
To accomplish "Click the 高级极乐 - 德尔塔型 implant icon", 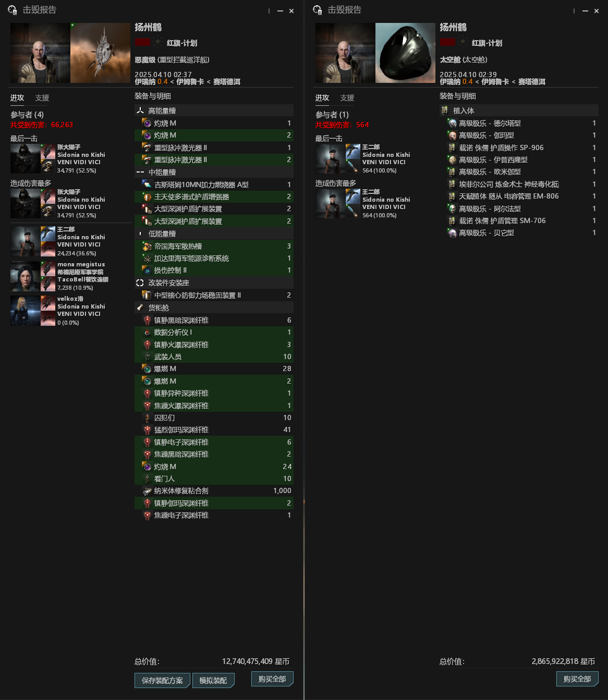I will coord(452,123).
